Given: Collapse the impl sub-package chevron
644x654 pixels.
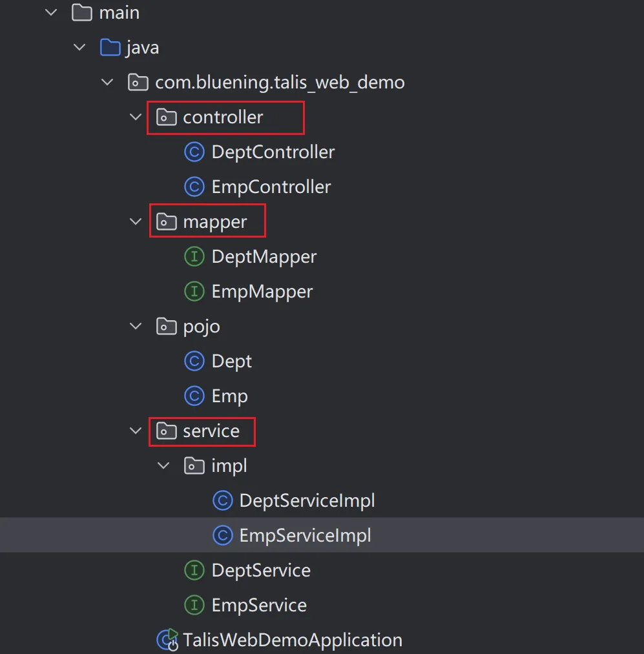Looking at the screenshot, I should [163, 465].
